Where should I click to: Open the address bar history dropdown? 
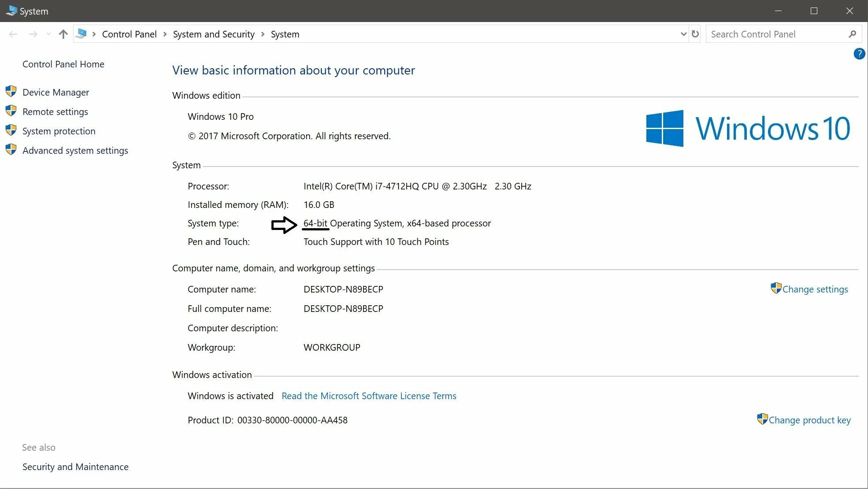coord(683,34)
